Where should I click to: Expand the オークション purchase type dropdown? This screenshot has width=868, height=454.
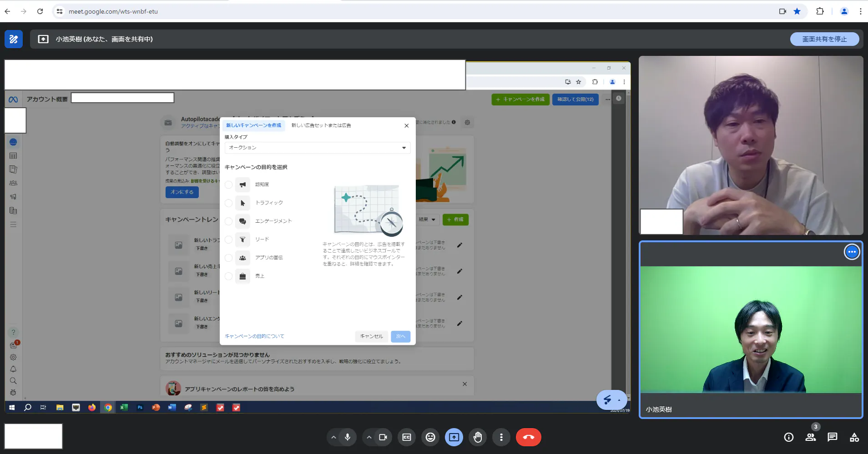pyautogui.click(x=317, y=148)
